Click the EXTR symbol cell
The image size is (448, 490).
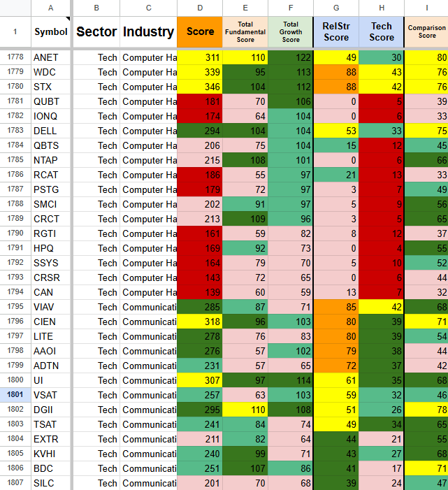(x=50, y=440)
